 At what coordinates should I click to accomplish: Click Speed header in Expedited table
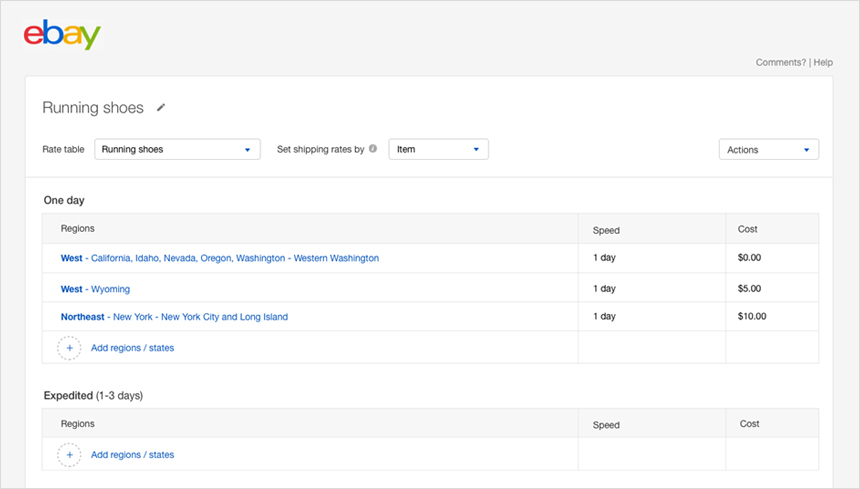(606, 425)
